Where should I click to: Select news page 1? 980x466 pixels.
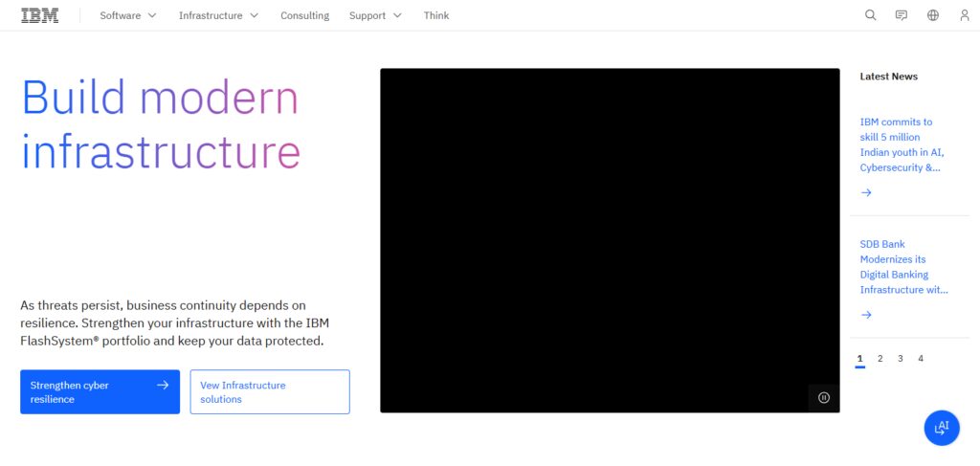point(860,359)
